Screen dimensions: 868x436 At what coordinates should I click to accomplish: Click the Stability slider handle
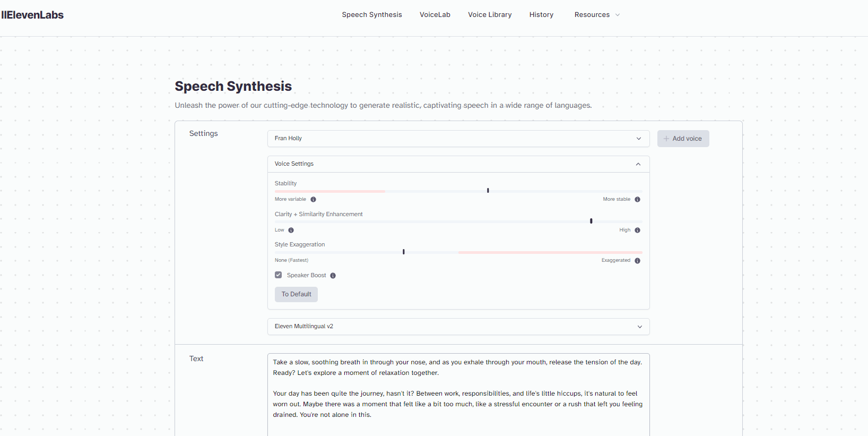click(488, 190)
